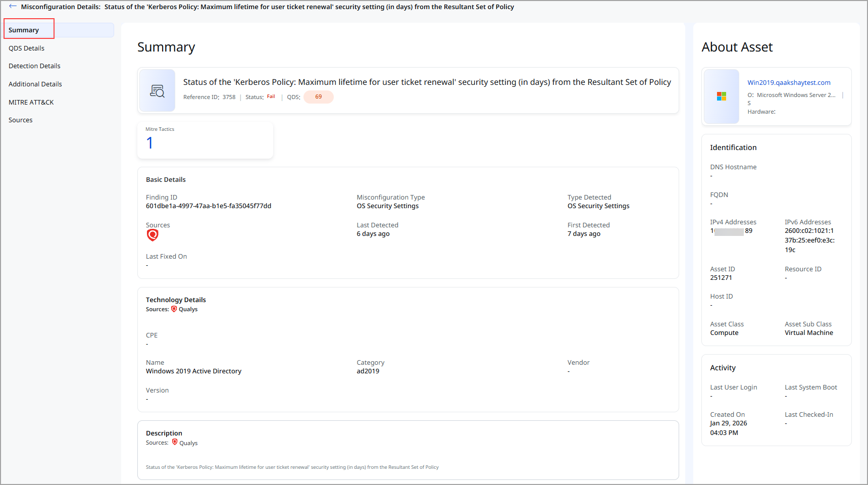Switch to Detection Details
The image size is (868, 485).
[x=34, y=66]
